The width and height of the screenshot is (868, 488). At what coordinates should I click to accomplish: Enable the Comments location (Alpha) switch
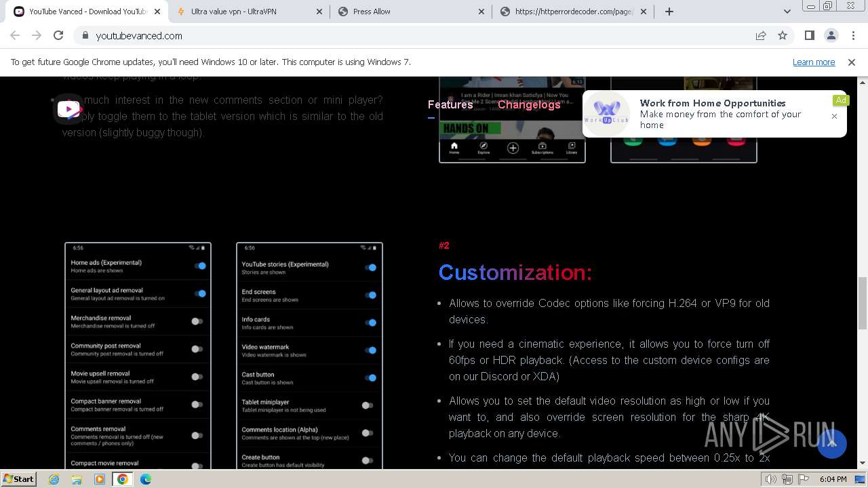[368, 433]
